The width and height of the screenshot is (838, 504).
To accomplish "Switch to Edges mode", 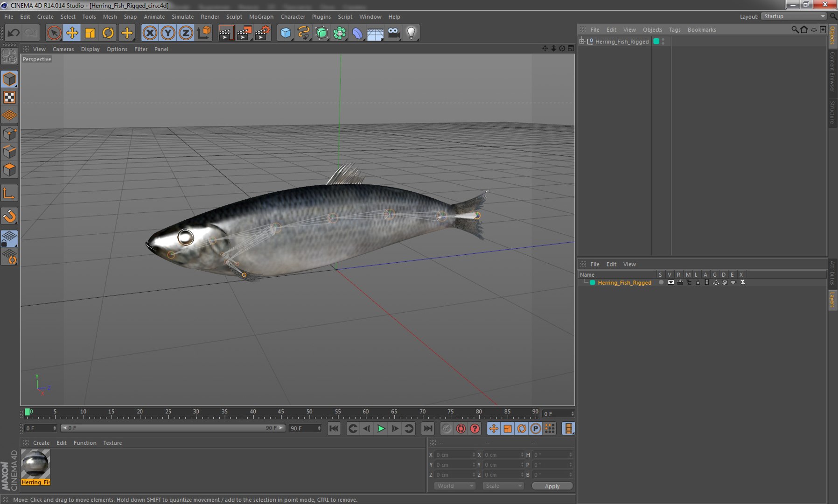I will tap(9, 152).
